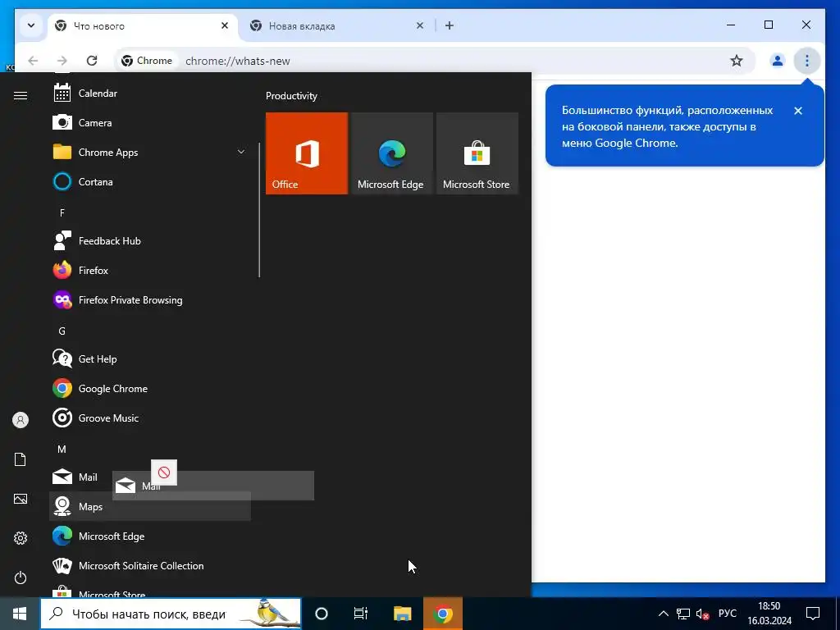This screenshot has height=630, width=840.
Task: Open notification center icon
Action: (813, 614)
